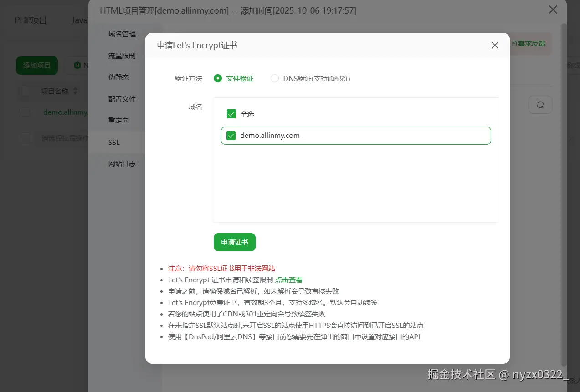This screenshot has height=392, width=580.
Task: Open the 域名管理 section
Action: tap(121, 34)
